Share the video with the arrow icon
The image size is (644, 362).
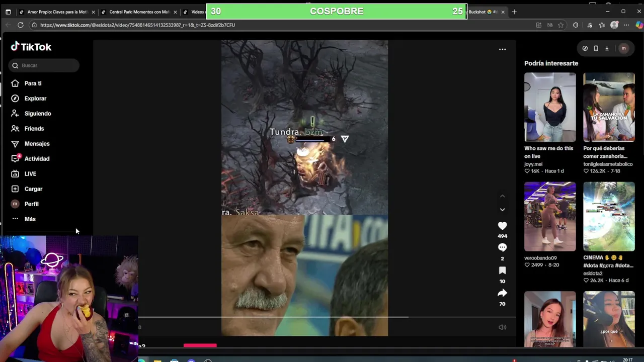[502, 293]
